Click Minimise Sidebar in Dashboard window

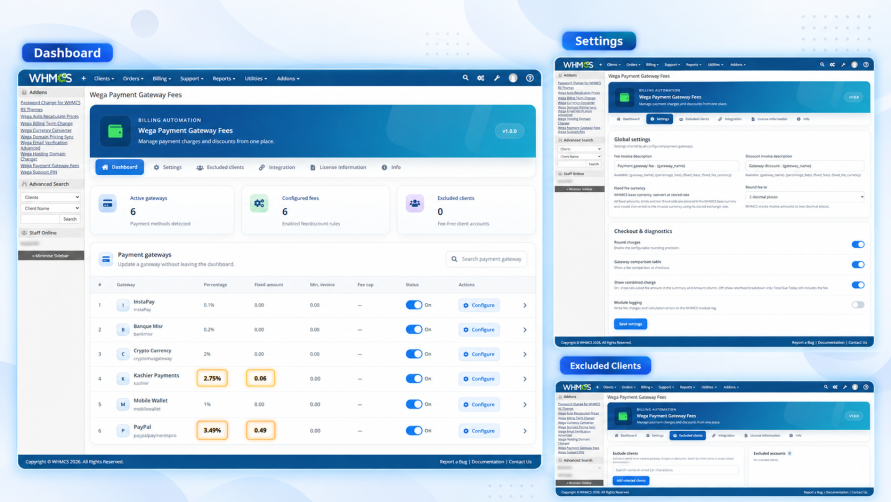coord(51,256)
